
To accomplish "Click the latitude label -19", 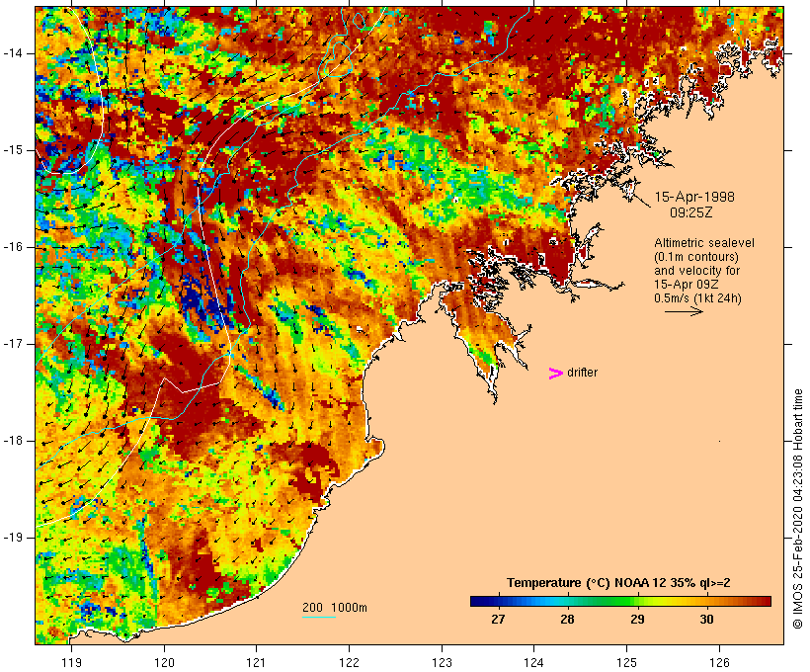I will click(13, 539).
